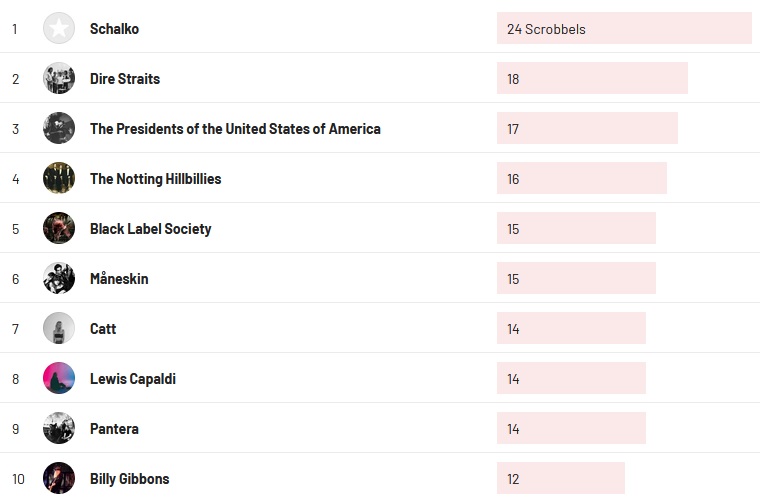The image size is (760, 500).
Task: Select Dire Straits' 18 scrobbles bar
Action: 591,79
